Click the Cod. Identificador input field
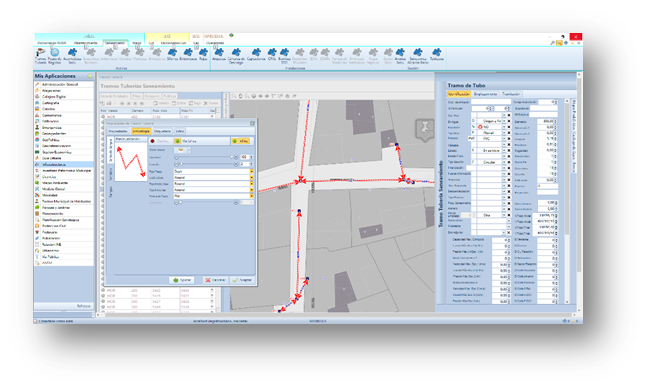648x389 pixels. tap(491, 102)
